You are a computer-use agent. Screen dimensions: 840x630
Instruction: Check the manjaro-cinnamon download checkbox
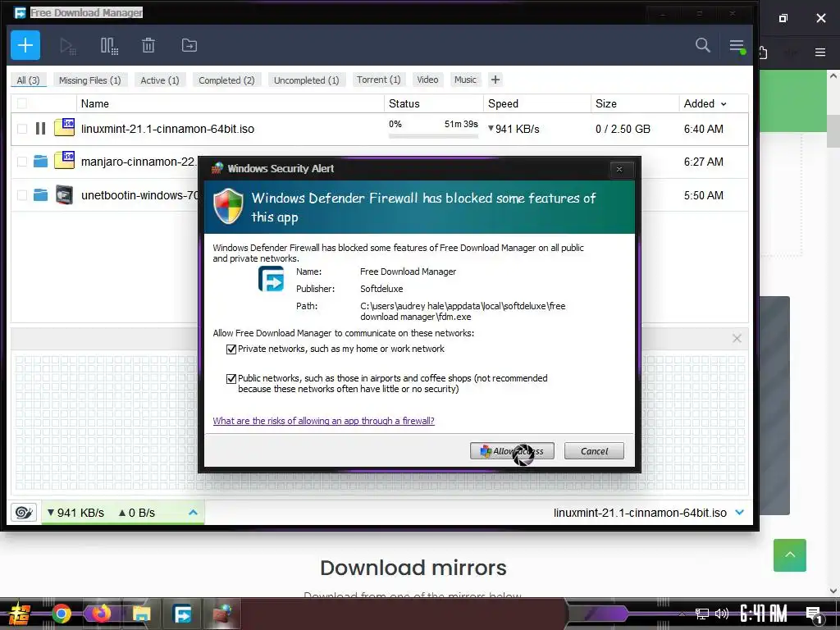click(x=22, y=162)
